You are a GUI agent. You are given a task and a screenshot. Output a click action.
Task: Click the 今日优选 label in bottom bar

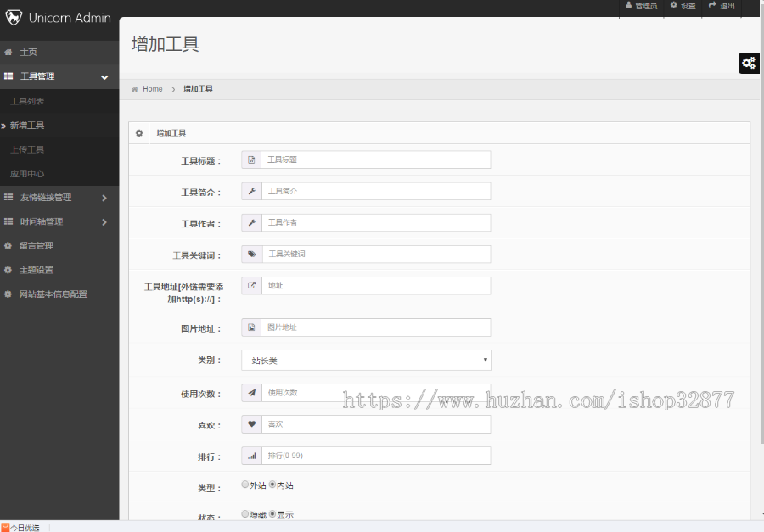[x=25, y=528]
